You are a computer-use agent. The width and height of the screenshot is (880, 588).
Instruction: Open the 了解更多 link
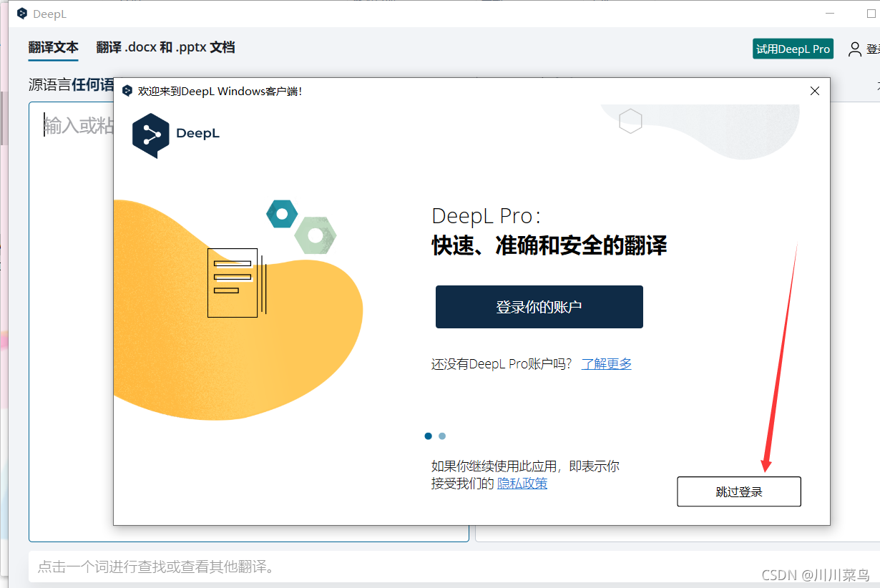(x=607, y=363)
